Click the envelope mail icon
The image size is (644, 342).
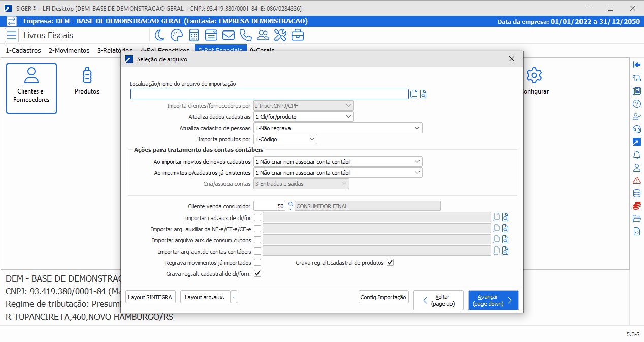(229, 35)
